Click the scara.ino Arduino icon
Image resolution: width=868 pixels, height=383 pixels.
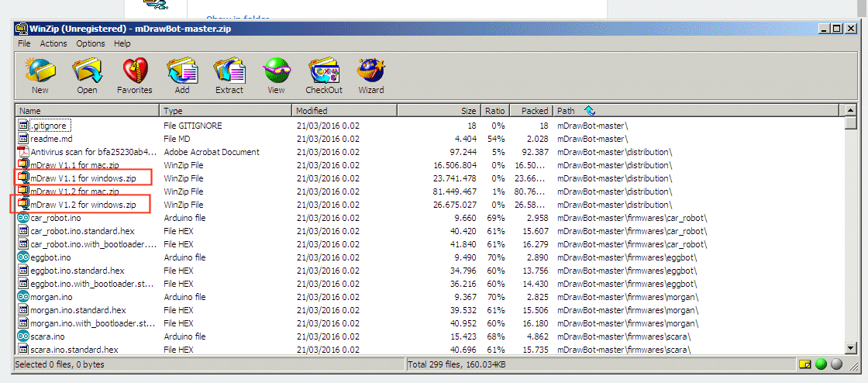tap(23, 336)
